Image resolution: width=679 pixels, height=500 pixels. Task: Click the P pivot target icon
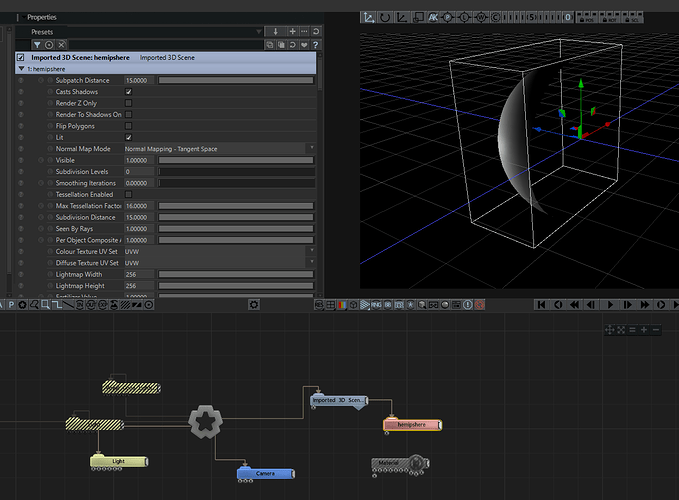pos(448,18)
